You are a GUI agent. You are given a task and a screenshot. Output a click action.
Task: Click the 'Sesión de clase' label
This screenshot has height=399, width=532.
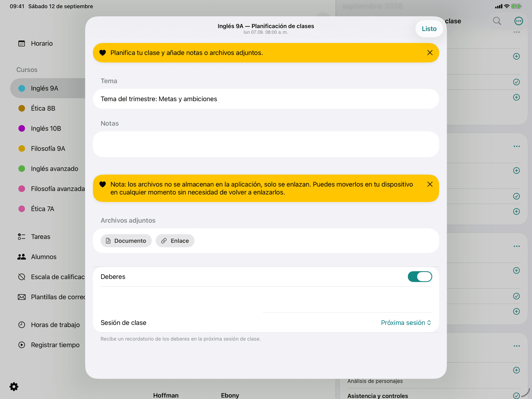tap(123, 323)
